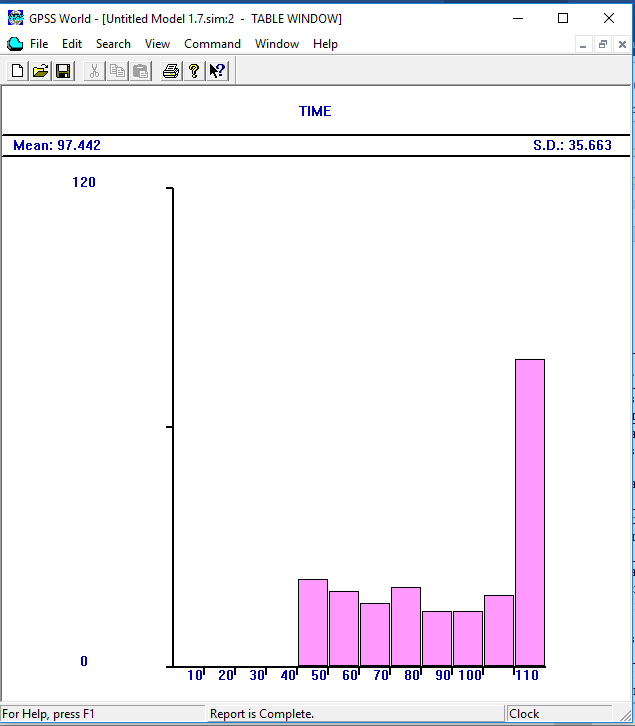The image size is (635, 726).
Task: Click 'For Help, press F1' status text
Action: tap(48, 714)
